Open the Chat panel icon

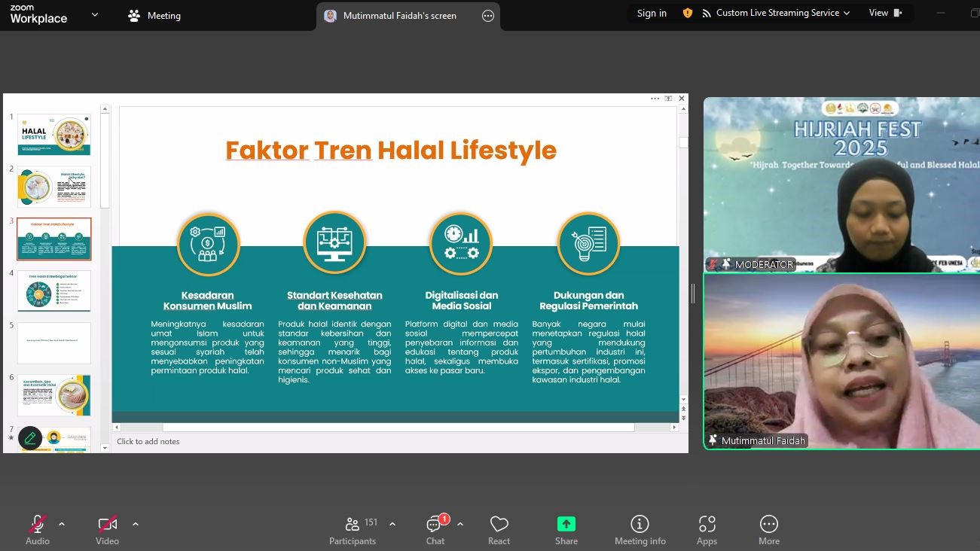(435, 525)
